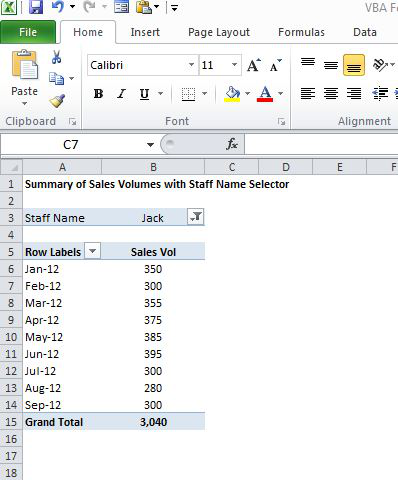This screenshot has width=398, height=480.
Task: Click the Undo arrow icon
Action: click(58, 7)
